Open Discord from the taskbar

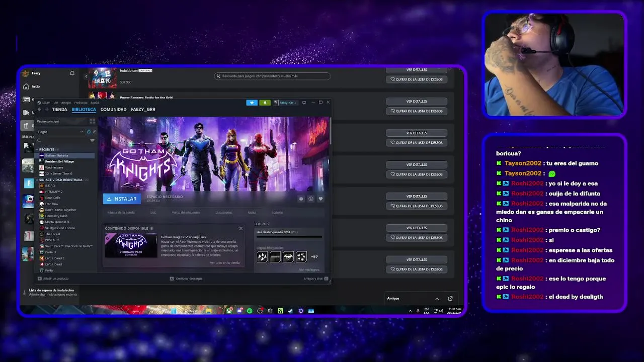pos(239,311)
